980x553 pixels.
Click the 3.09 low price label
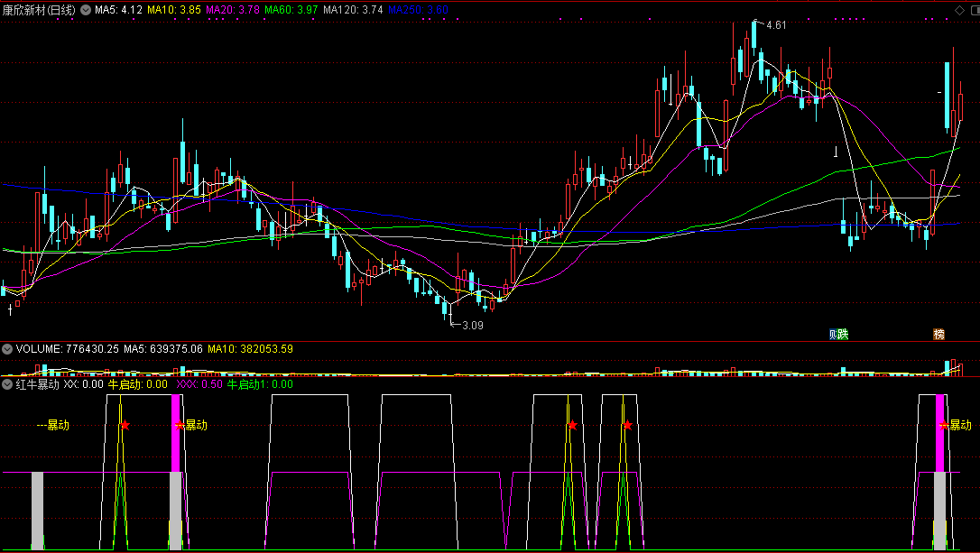coord(473,326)
